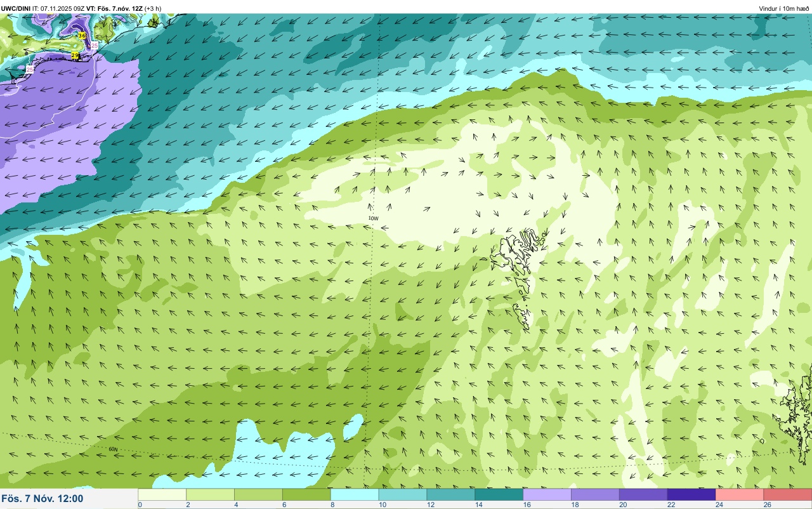Click the 'UWC/DINI' model label
This screenshot has height=509, width=812.
click(16, 8)
